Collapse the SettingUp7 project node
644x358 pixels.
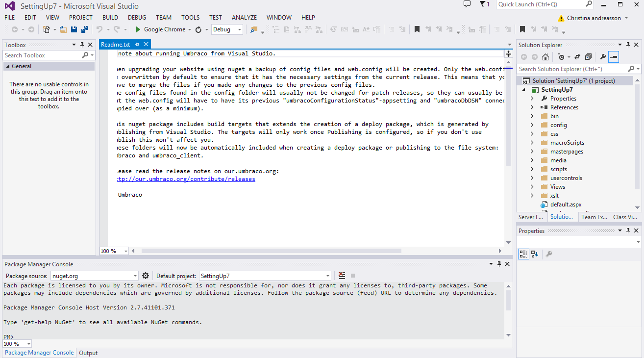[524, 90]
